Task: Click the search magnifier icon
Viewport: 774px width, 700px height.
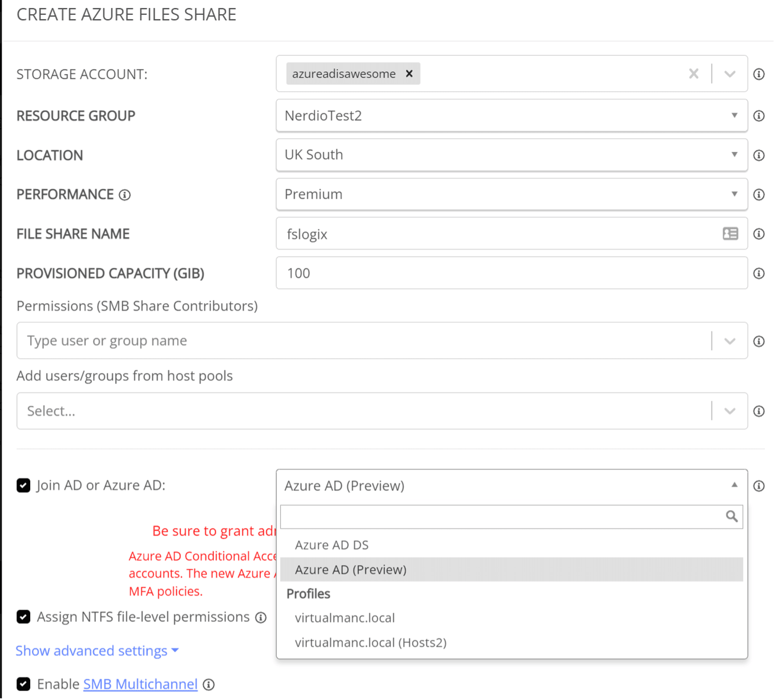Action: (731, 516)
